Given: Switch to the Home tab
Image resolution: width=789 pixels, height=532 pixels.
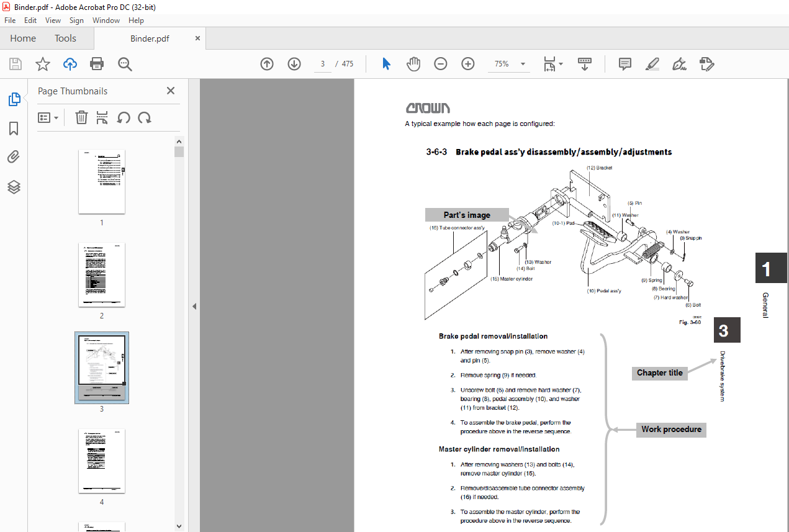Looking at the screenshot, I should 23,38.
